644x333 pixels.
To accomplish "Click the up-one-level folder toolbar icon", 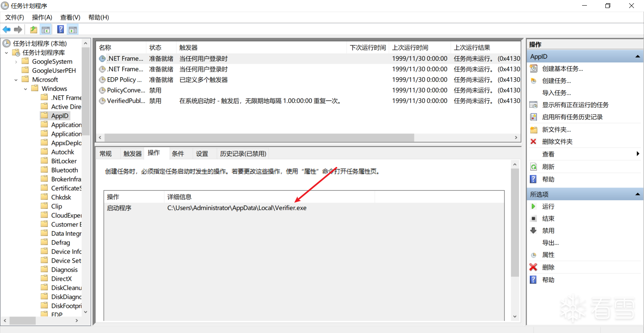I will coord(33,29).
